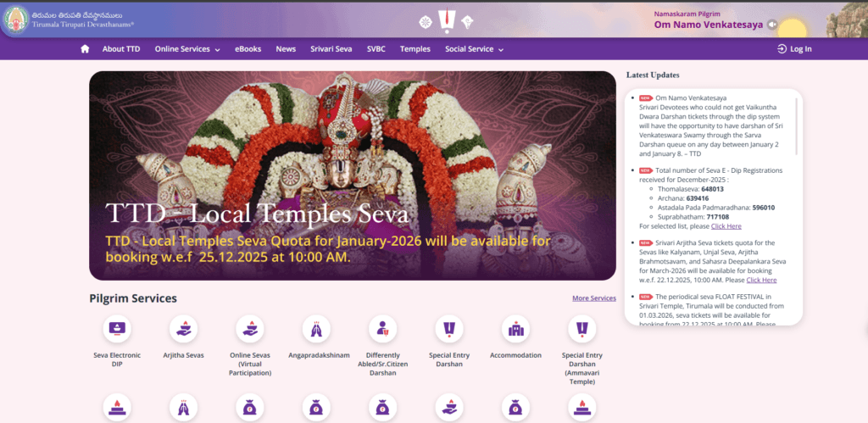Open Online Sevas (Virtual Participation) icon
The height and width of the screenshot is (423, 868).
pyautogui.click(x=250, y=329)
